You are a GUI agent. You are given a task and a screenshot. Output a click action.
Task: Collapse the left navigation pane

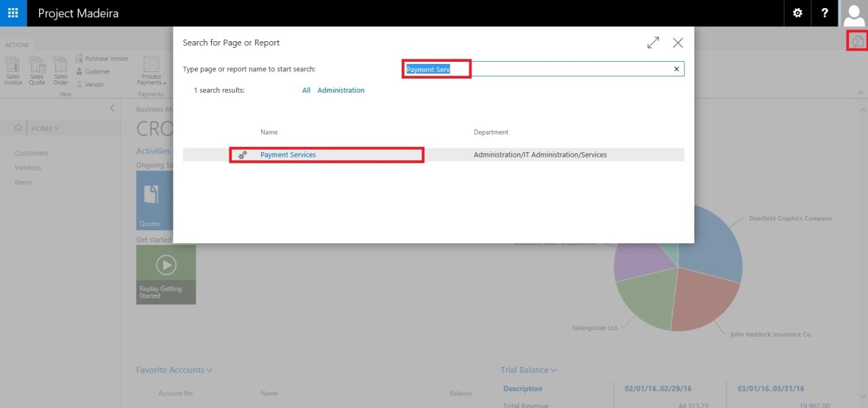click(112, 108)
